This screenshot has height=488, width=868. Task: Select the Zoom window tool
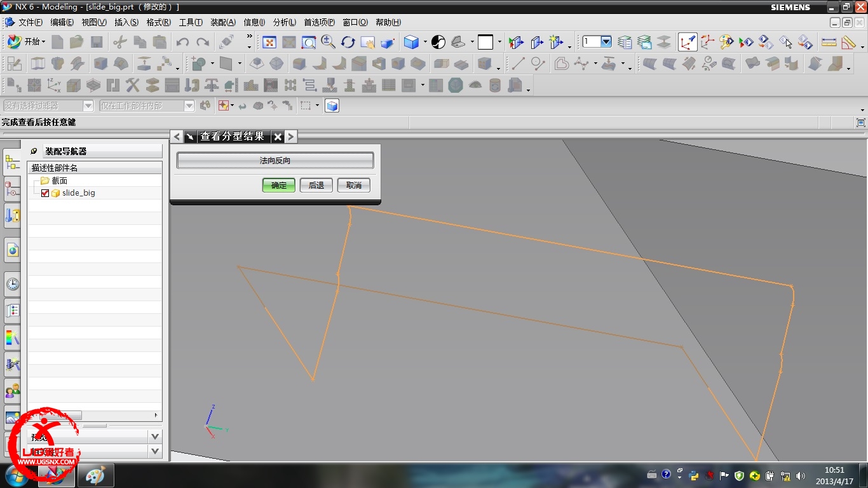point(309,43)
